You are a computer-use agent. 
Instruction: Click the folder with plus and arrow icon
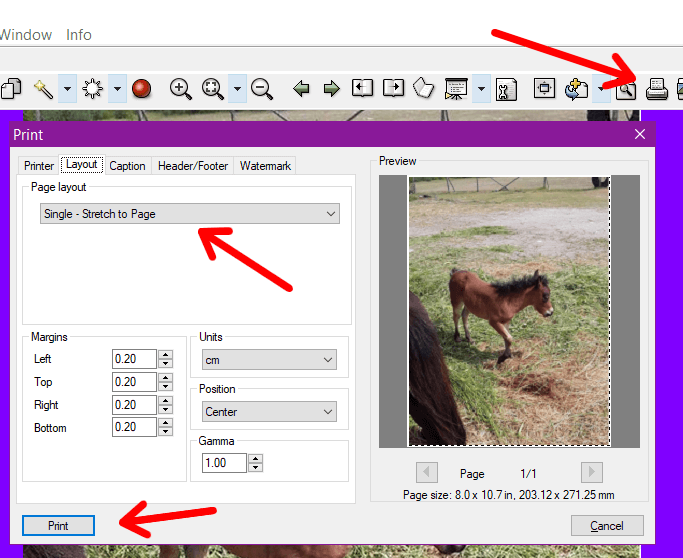coord(576,89)
